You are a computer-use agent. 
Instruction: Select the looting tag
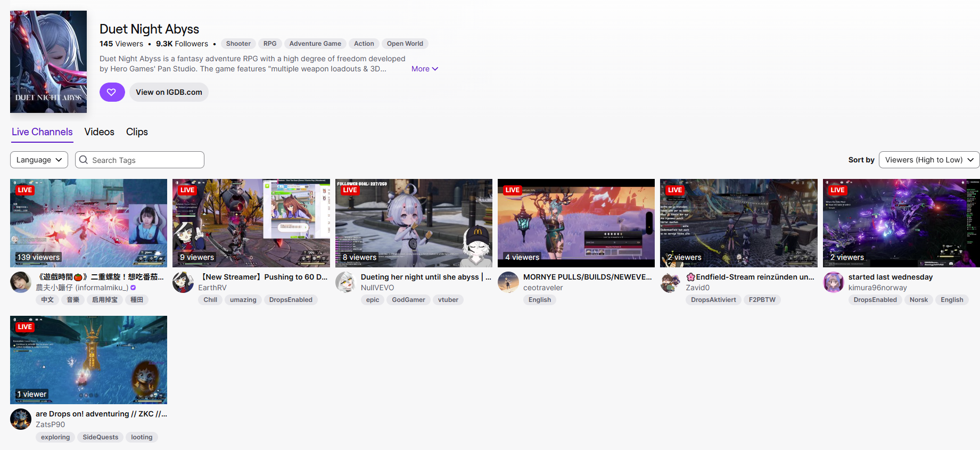pyautogui.click(x=142, y=437)
